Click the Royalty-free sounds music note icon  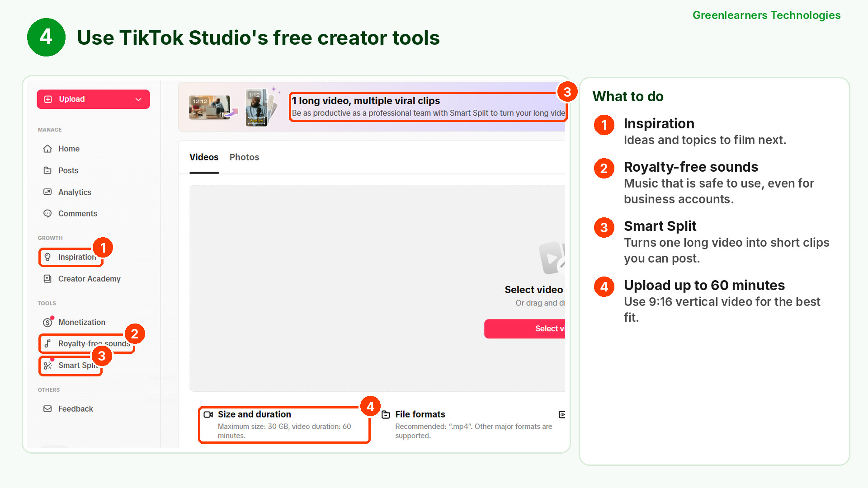point(47,343)
